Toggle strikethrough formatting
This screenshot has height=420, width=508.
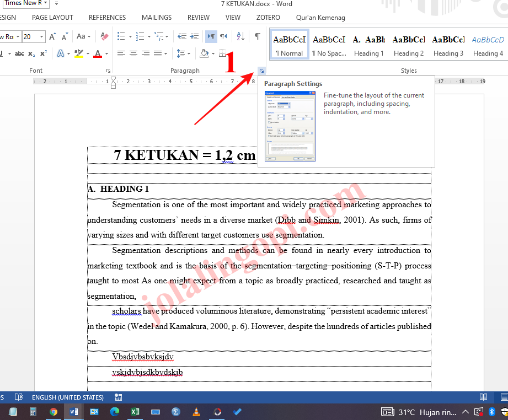tap(19, 53)
